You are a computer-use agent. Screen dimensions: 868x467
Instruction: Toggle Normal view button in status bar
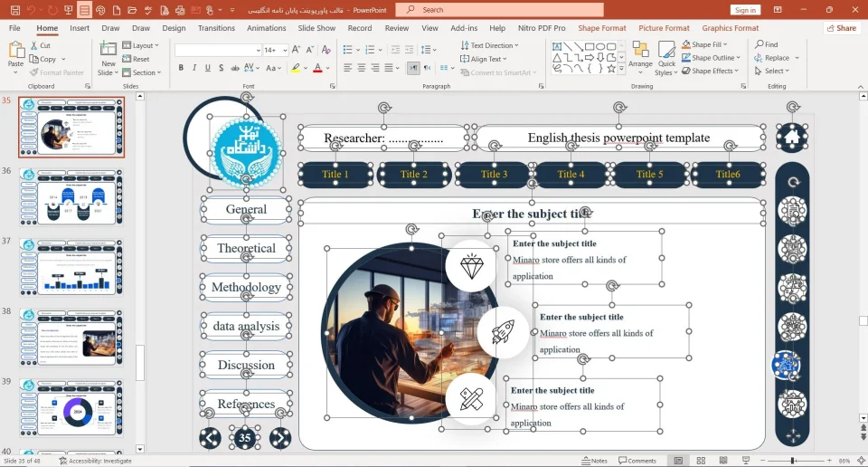pyautogui.click(x=678, y=461)
